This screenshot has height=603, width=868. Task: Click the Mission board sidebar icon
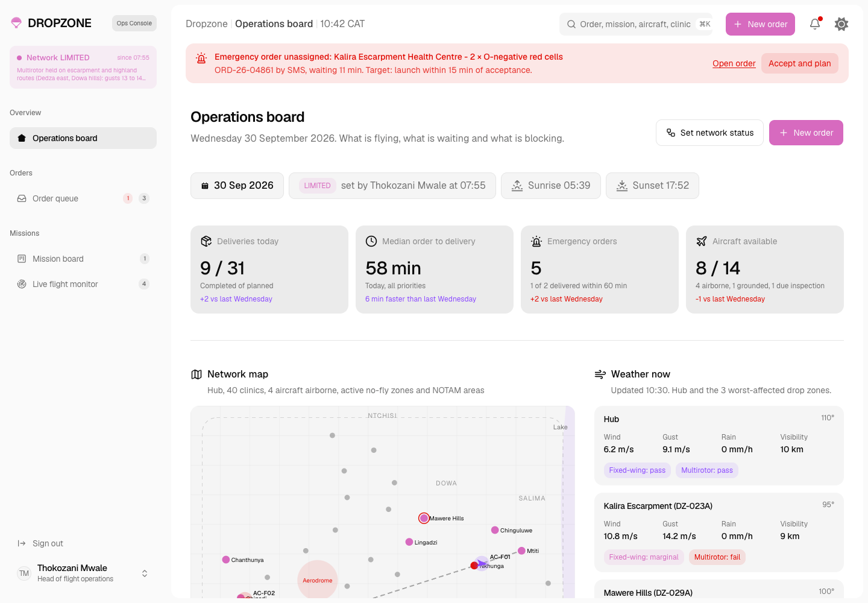click(22, 259)
